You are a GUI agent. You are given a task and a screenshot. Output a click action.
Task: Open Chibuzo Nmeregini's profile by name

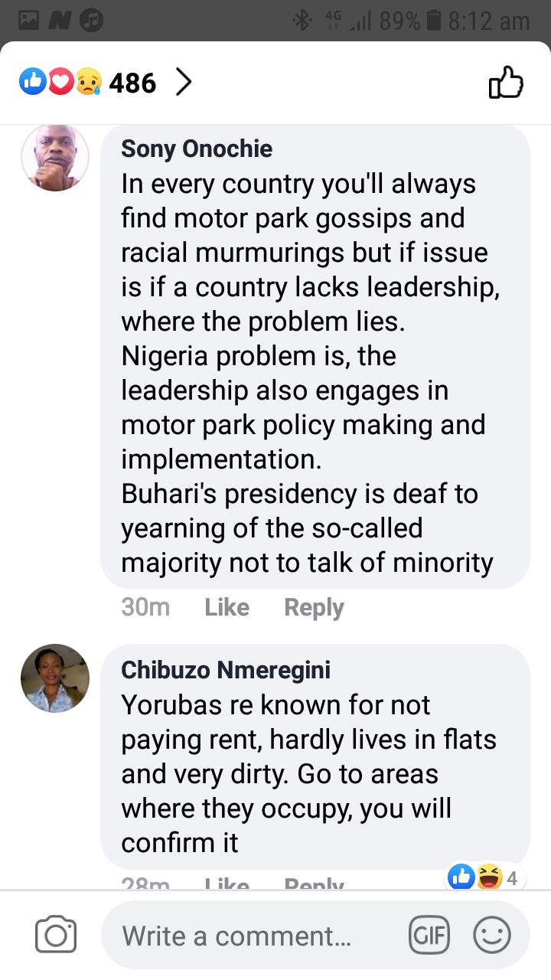pyautogui.click(x=226, y=670)
